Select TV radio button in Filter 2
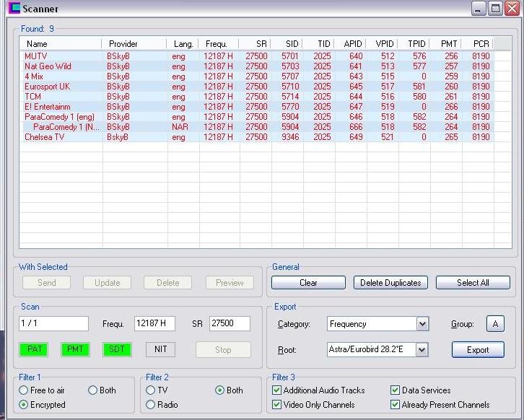524x420 pixels. pos(151,390)
